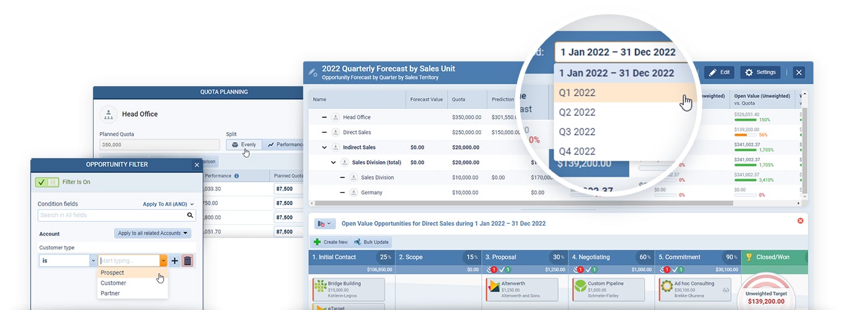
Task: Select the 5. Commitment stage header
Action: tap(697, 257)
